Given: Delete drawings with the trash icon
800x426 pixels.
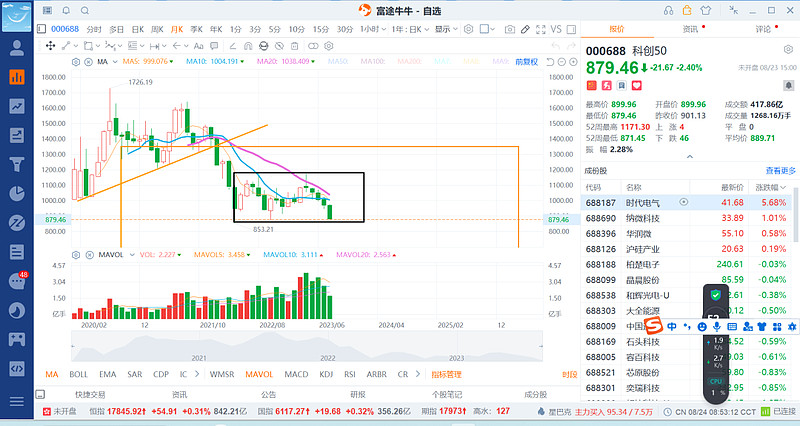Looking at the screenshot, I should point(294,46).
